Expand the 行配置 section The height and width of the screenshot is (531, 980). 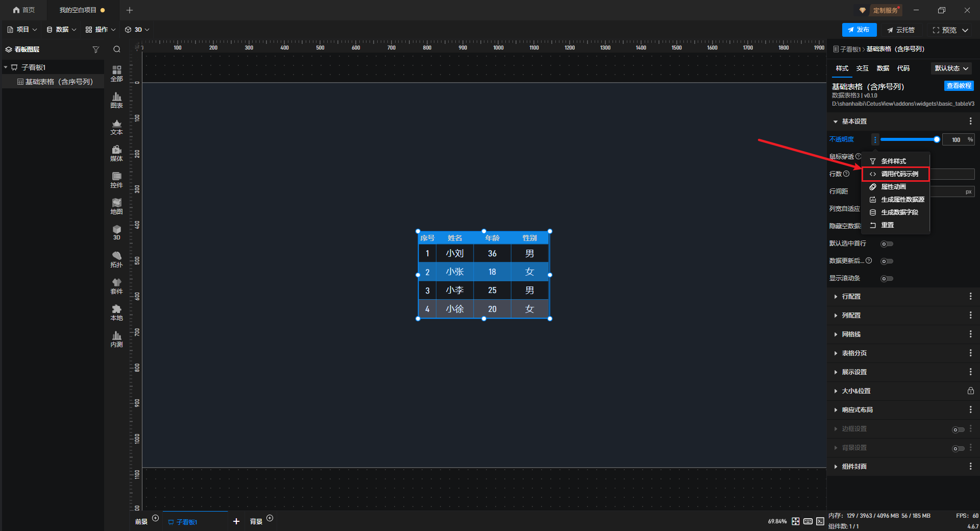[851, 297]
